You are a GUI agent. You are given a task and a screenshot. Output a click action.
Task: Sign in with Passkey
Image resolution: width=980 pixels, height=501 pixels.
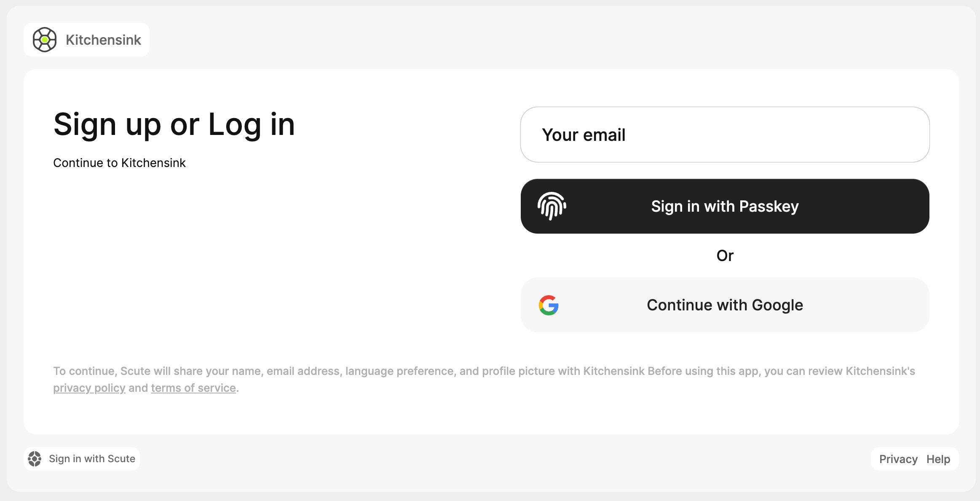[725, 206]
